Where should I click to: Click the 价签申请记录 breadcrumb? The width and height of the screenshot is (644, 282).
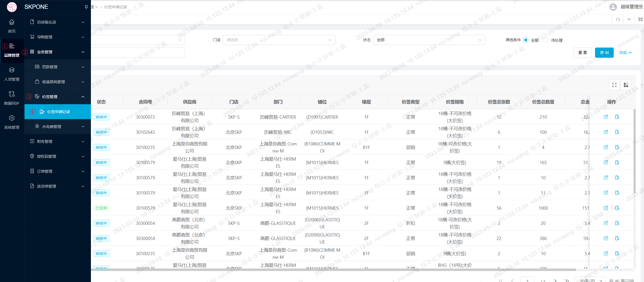click(115, 7)
